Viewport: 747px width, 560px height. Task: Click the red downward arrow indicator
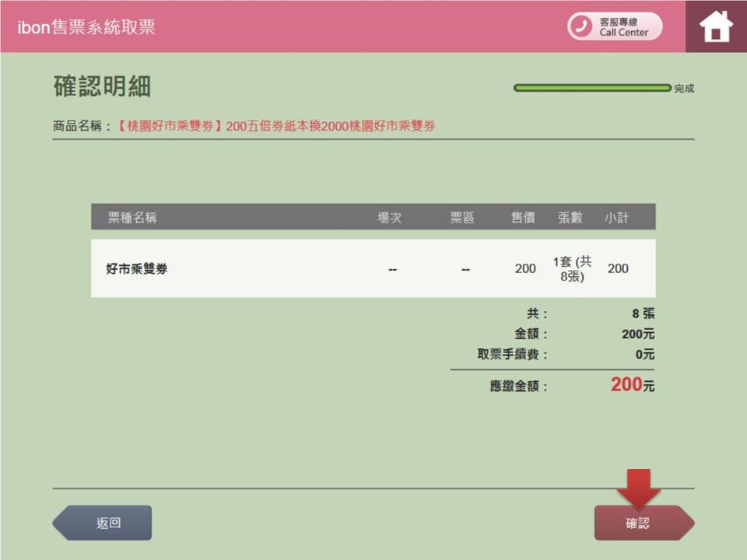point(638,488)
